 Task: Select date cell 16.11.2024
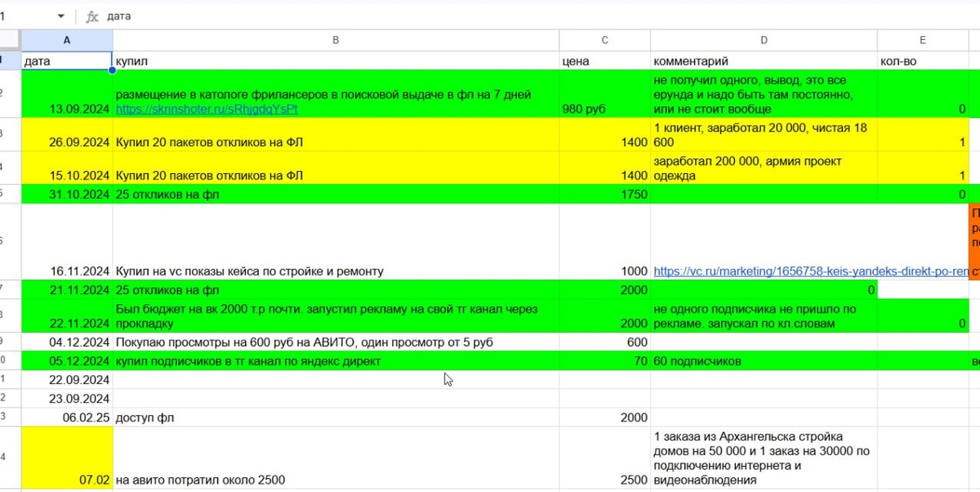[67, 242]
